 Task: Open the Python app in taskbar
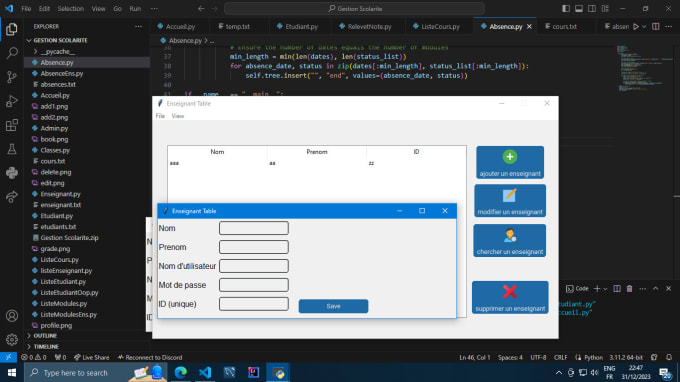(x=278, y=372)
